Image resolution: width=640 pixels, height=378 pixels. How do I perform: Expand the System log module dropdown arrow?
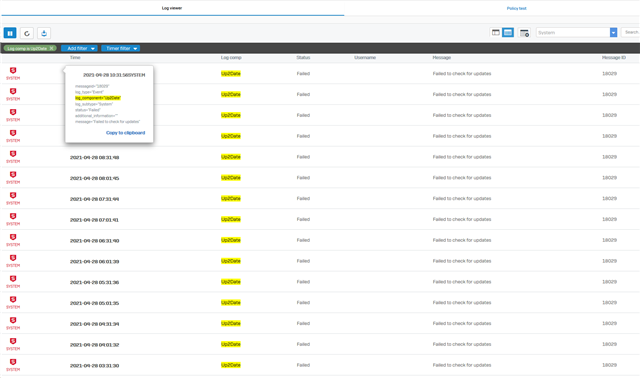(613, 33)
